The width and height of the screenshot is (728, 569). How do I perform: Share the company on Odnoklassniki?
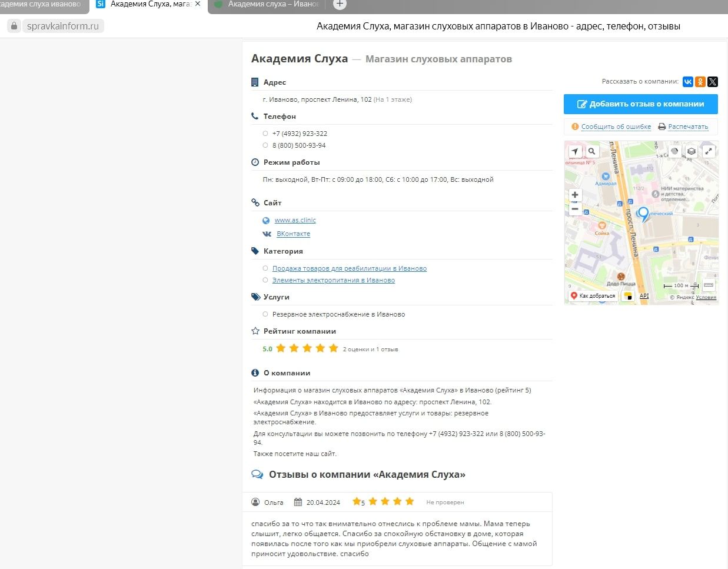700,82
